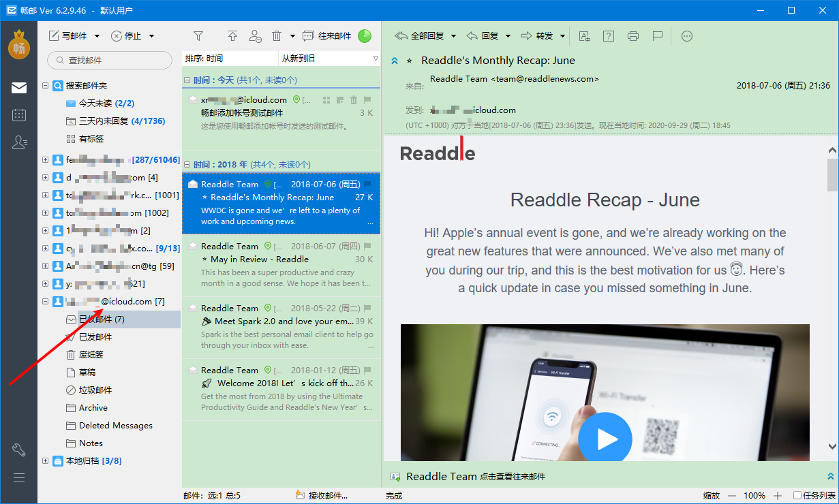Screen dimensions: 839x504
Task: Click the orange 畅 crown avatar
Action: pyautogui.click(x=19, y=45)
